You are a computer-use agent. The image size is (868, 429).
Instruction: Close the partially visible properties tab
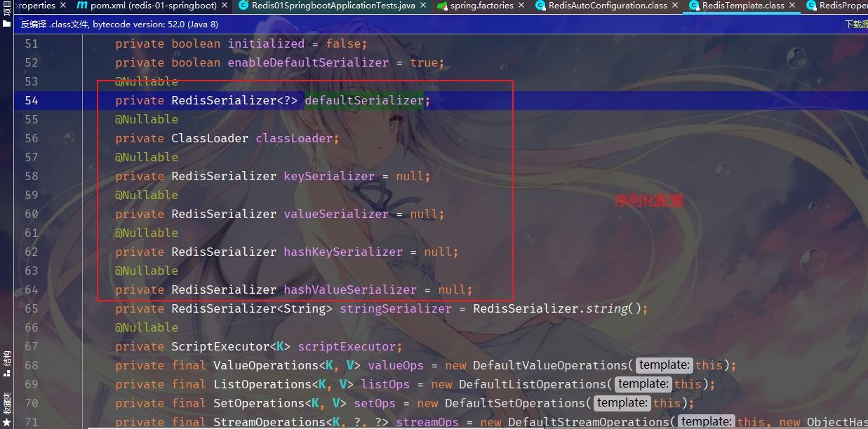point(63,6)
